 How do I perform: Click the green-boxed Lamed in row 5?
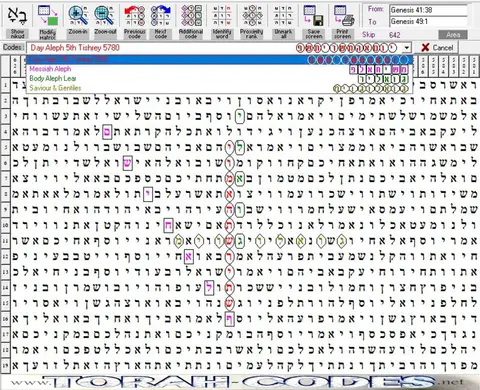coord(239,147)
